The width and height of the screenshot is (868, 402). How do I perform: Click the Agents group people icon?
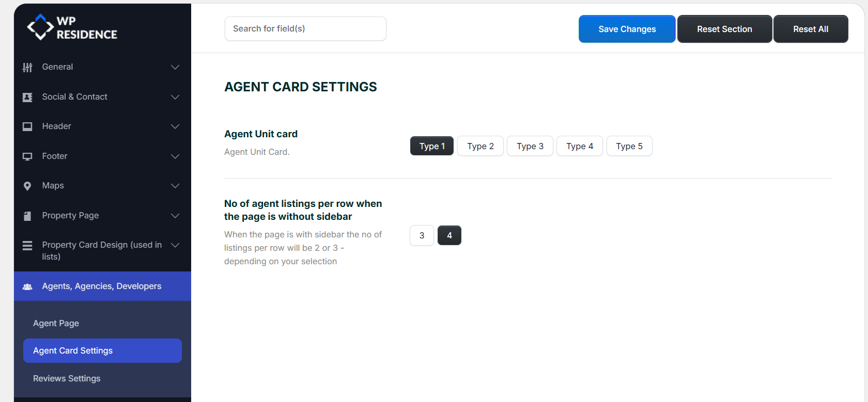pyautogui.click(x=27, y=286)
